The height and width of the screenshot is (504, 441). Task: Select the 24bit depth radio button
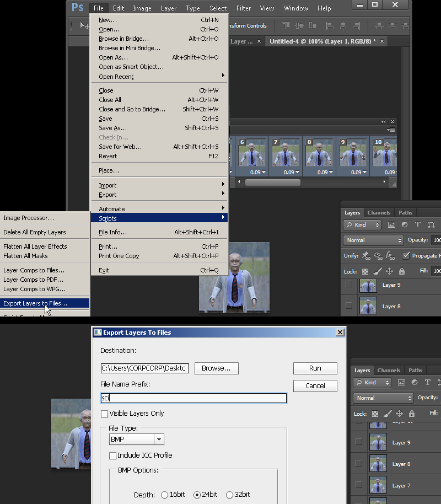coord(197,495)
